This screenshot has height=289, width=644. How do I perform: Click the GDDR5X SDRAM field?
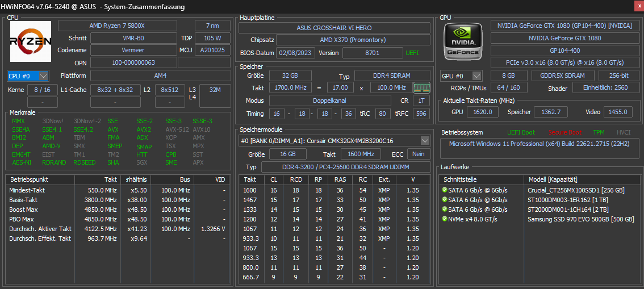tap(563, 76)
